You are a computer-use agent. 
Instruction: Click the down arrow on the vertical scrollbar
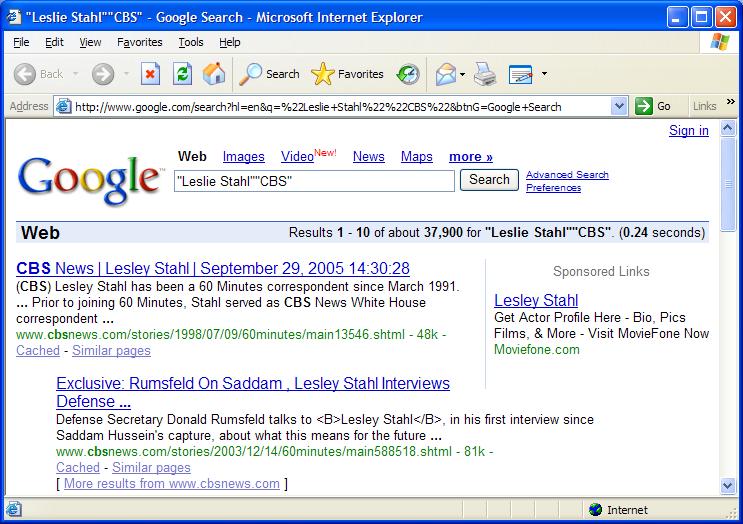point(728,486)
